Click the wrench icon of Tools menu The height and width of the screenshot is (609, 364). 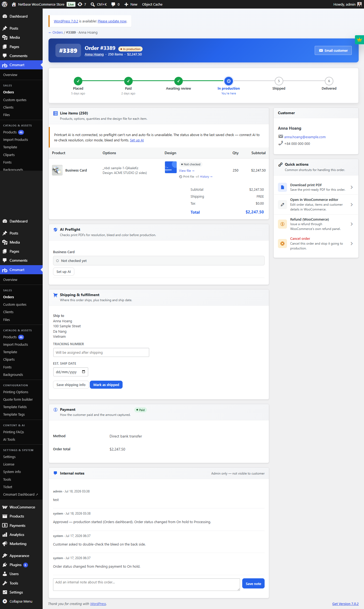pos(5,583)
